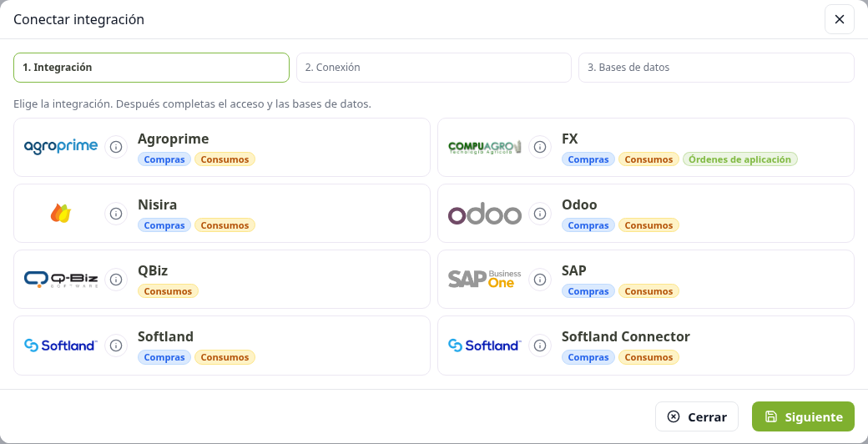Viewport: 868px width, 444px height.
Task: View info icon next to QBiz
Action: coord(116,279)
